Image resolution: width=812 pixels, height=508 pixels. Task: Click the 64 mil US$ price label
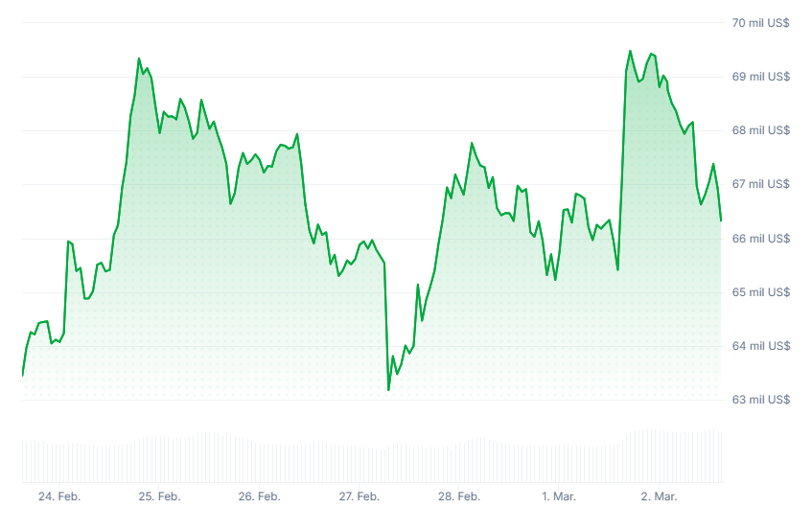point(761,346)
